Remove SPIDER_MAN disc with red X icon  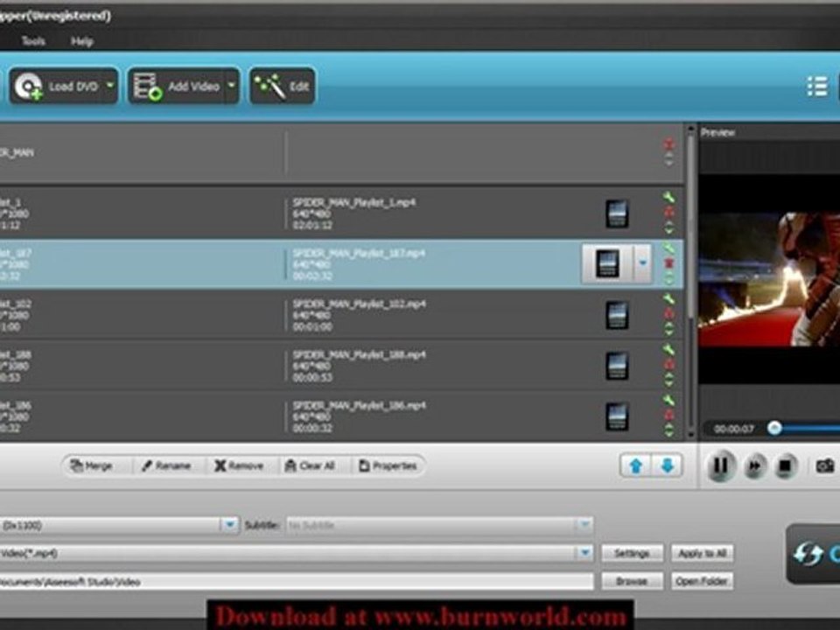point(668,143)
